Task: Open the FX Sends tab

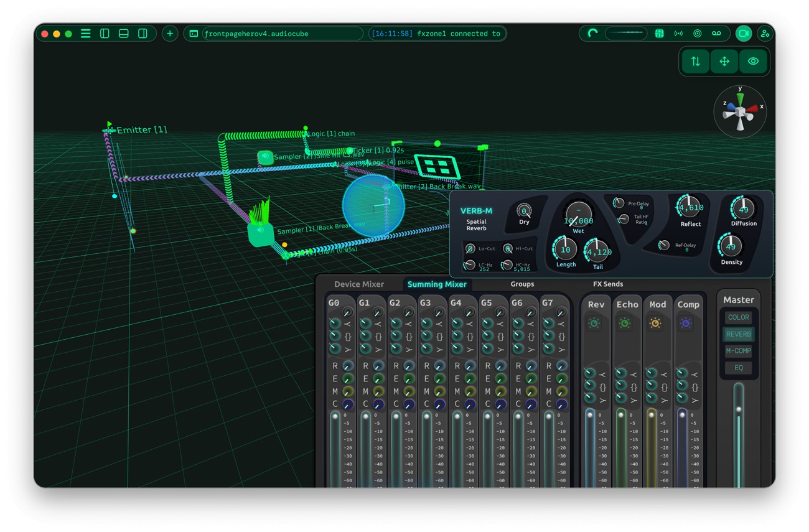Action: coord(608,284)
